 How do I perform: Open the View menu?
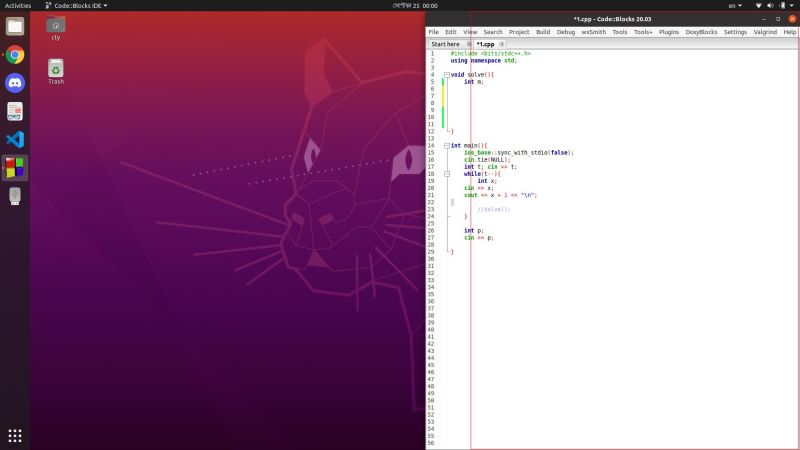470,32
